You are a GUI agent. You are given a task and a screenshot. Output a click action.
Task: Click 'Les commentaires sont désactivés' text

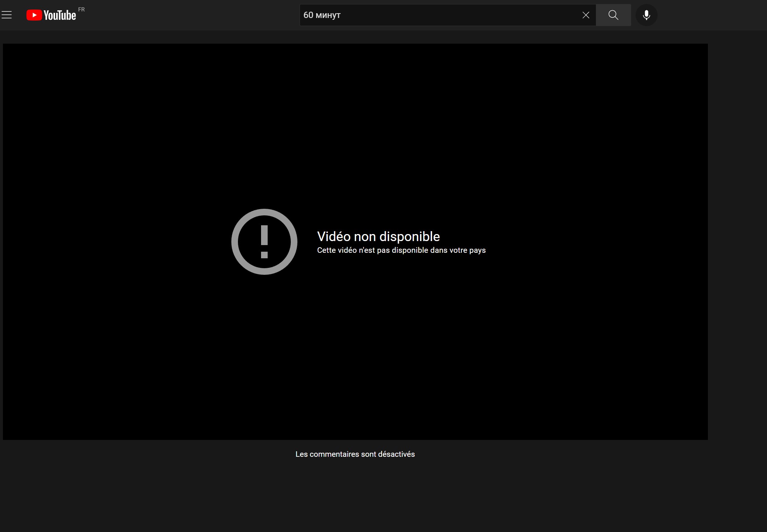[355, 454]
